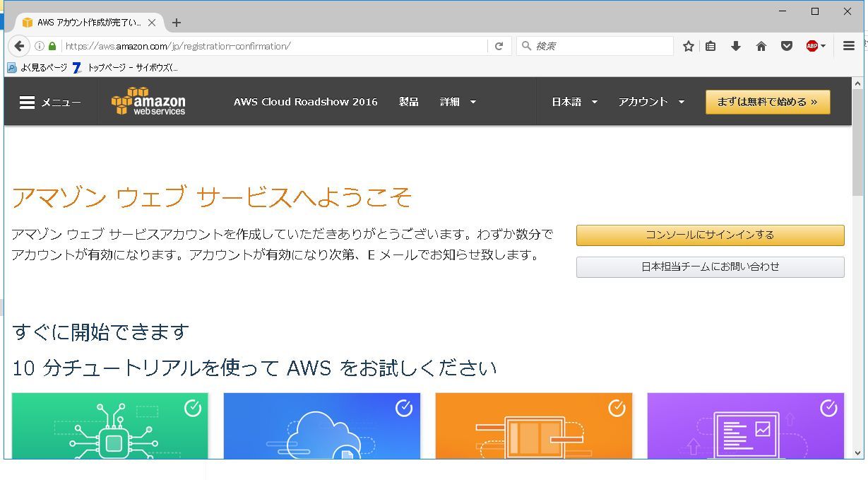This screenshot has width=868, height=480.
Task: Click heading アマゾン ウェブ サービスへようこそ
Action: 212,197
